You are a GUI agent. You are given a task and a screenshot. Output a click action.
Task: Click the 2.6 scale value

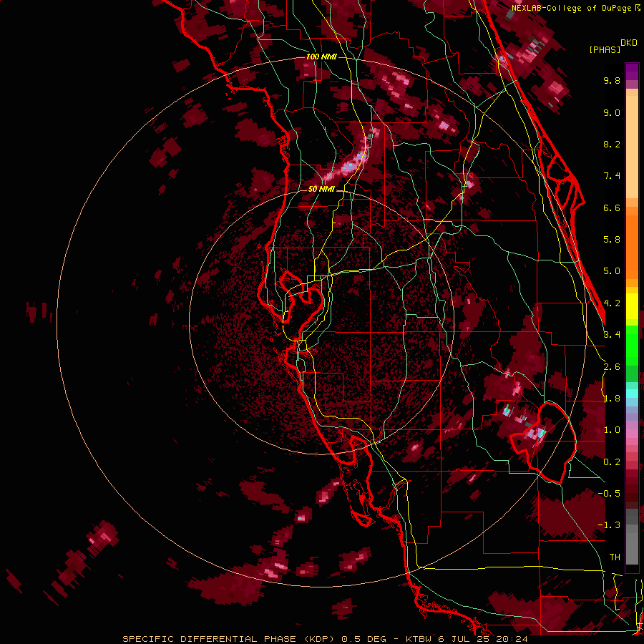(x=612, y=367)
